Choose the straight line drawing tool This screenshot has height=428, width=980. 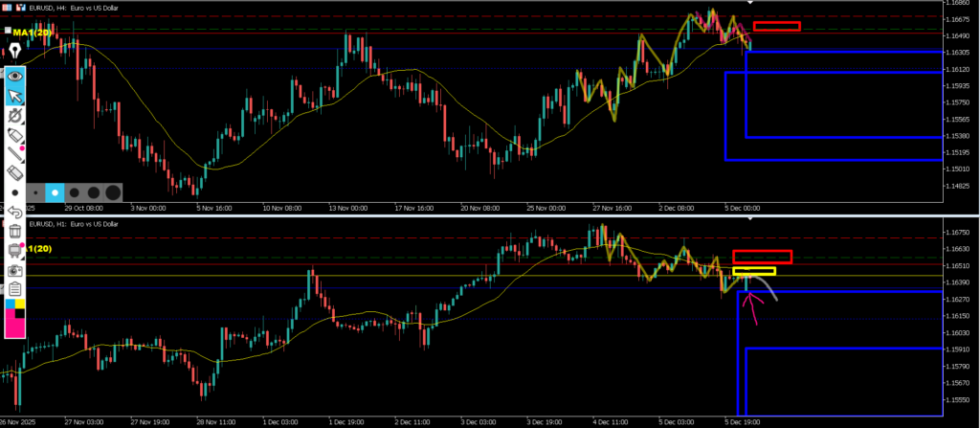click(x=15, y=155)
